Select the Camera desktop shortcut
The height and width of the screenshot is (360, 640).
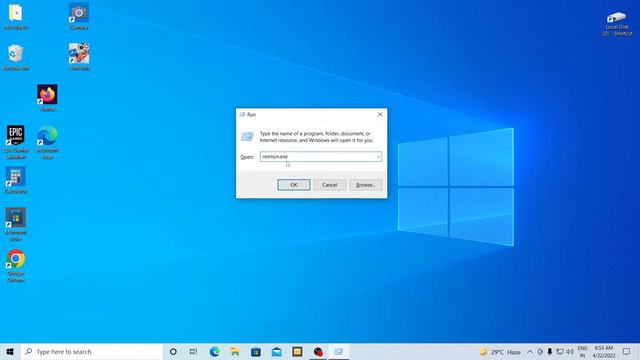click(x=79, y=17)
